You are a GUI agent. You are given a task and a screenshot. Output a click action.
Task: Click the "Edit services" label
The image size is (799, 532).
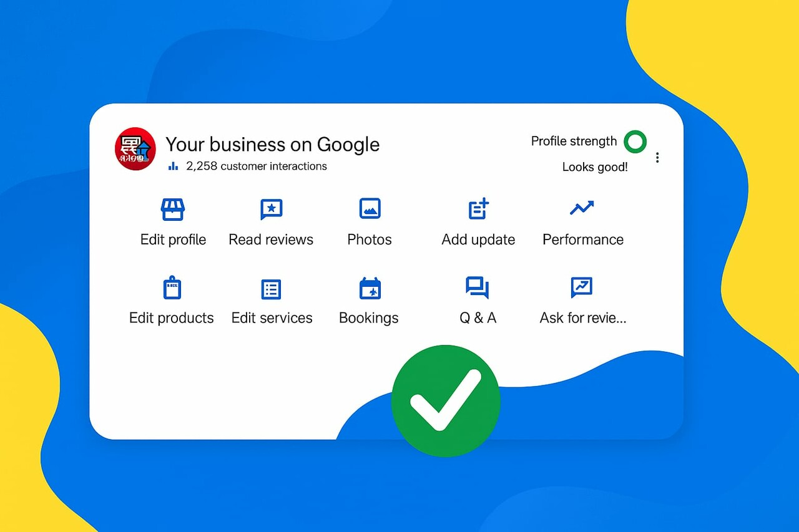tap(272, 318)
